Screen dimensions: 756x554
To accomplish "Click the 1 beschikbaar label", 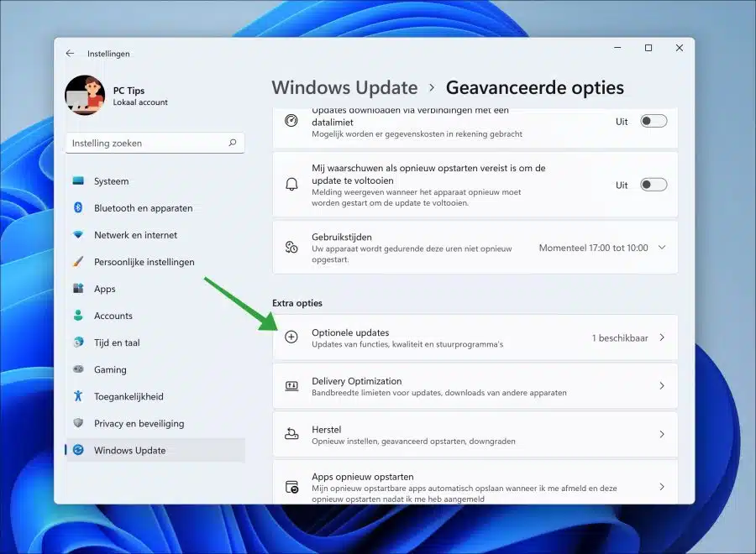I will [620, 337].
